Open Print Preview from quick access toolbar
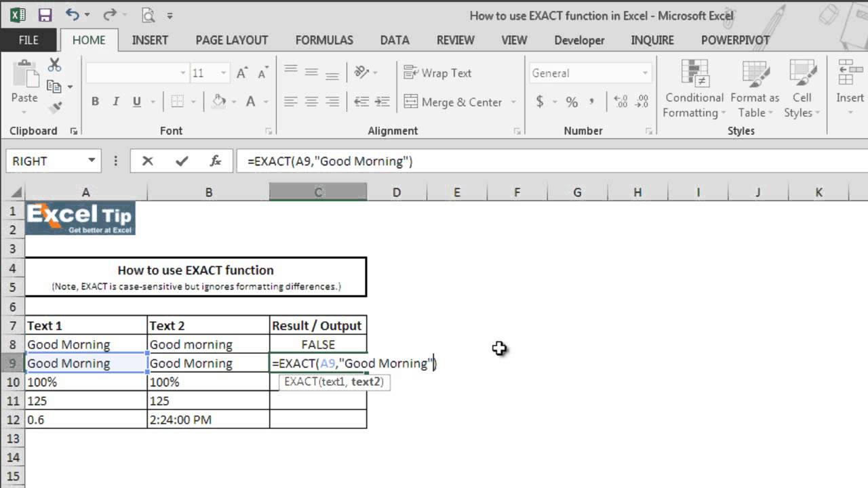 click(x=148, y=15)
